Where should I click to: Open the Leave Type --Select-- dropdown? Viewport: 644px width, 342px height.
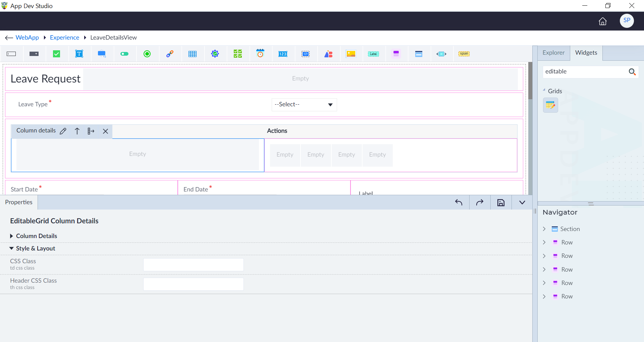tap(304, 105)
